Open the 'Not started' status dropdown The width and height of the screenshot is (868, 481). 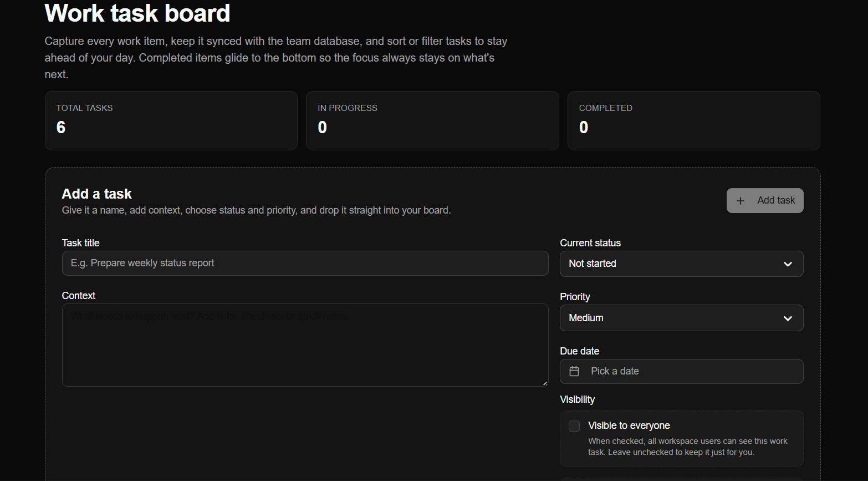tap(681, 264)
